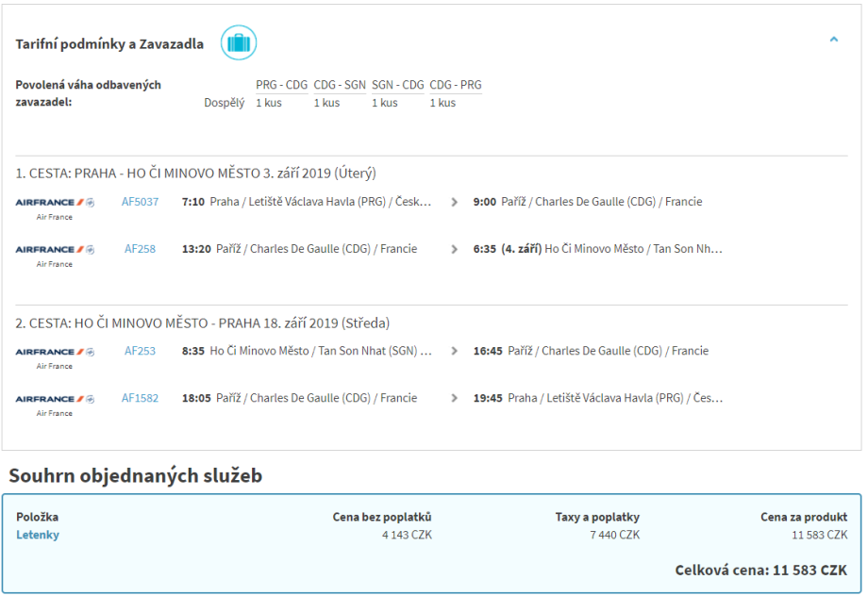Click the suitcase baggage icon
The width and height of the screenshot is (868, 596).
click(x=239, y=43)
